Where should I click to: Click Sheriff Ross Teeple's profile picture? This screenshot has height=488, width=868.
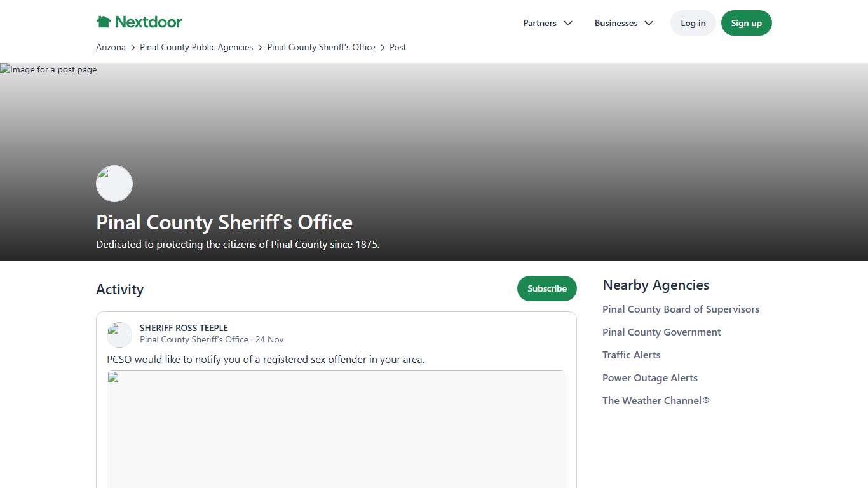(119, 334)
